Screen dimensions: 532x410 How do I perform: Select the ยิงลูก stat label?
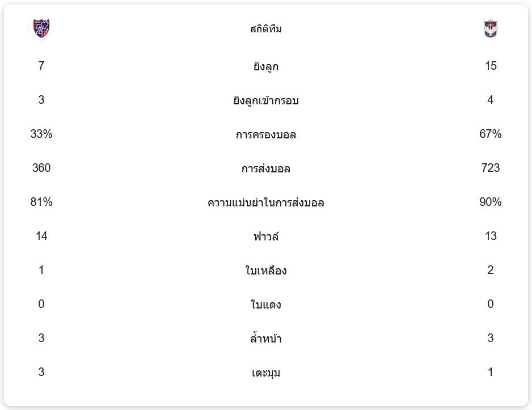266,66
